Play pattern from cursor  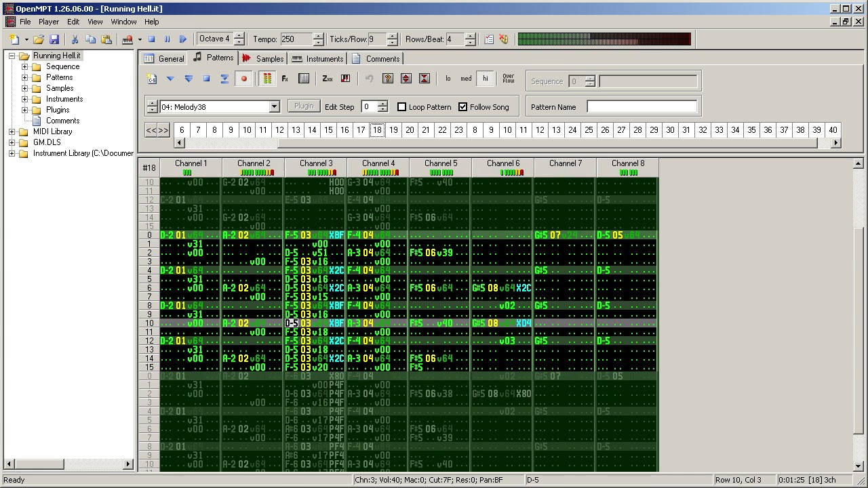[170, 79]
